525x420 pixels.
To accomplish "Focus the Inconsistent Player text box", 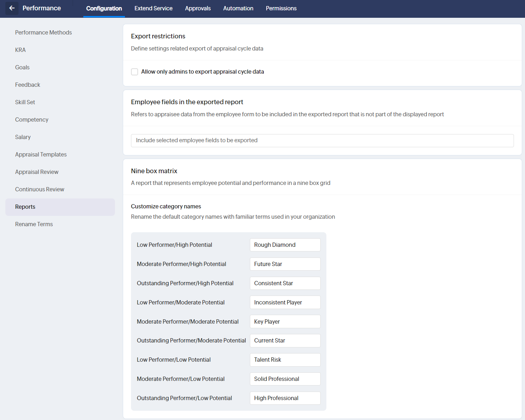I will pos(285,302).
